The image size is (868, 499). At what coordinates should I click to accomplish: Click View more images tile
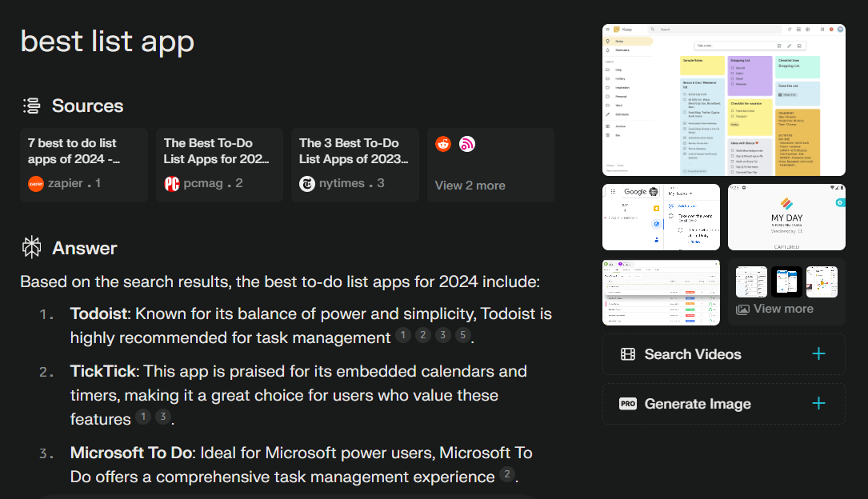(786, 292)
